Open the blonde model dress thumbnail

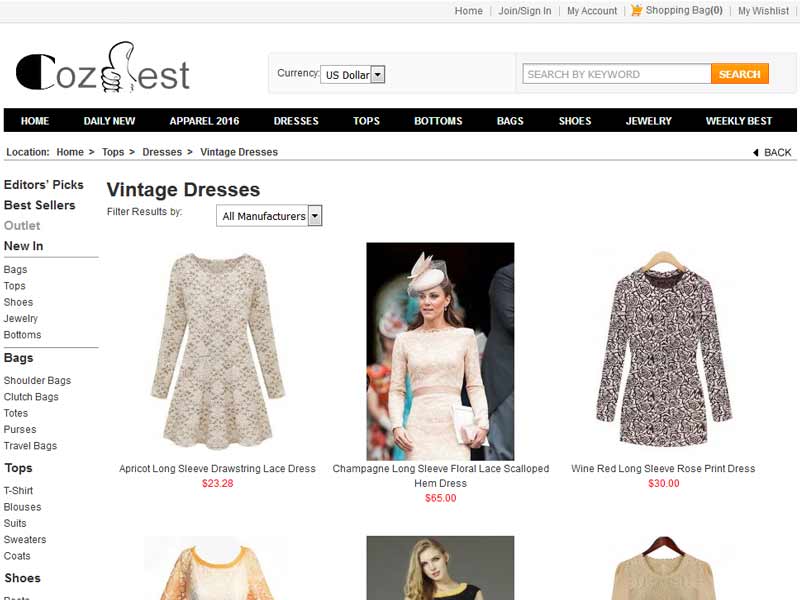440,568
